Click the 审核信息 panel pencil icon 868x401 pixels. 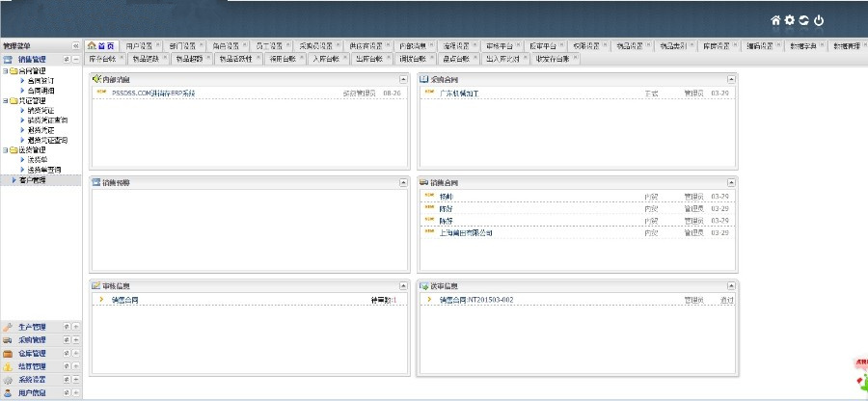click(x=96, y=286)
